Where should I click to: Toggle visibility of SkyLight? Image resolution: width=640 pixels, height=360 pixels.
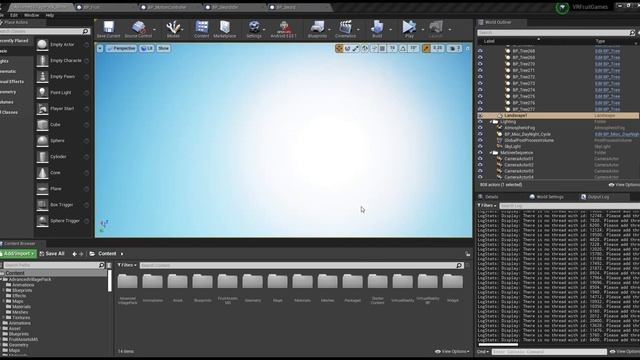480,146
